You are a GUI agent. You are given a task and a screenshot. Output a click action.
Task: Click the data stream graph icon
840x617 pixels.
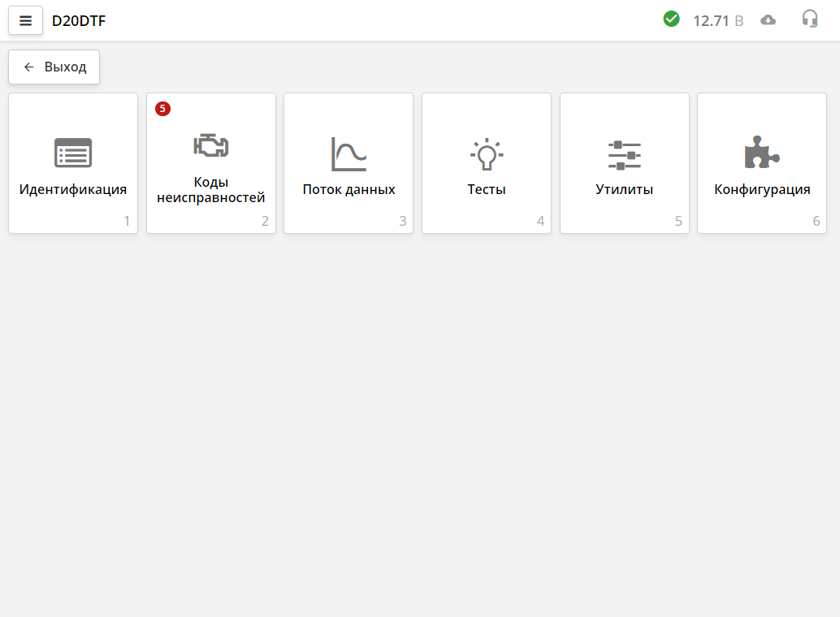pyautogui.click(x=349, y=153)
